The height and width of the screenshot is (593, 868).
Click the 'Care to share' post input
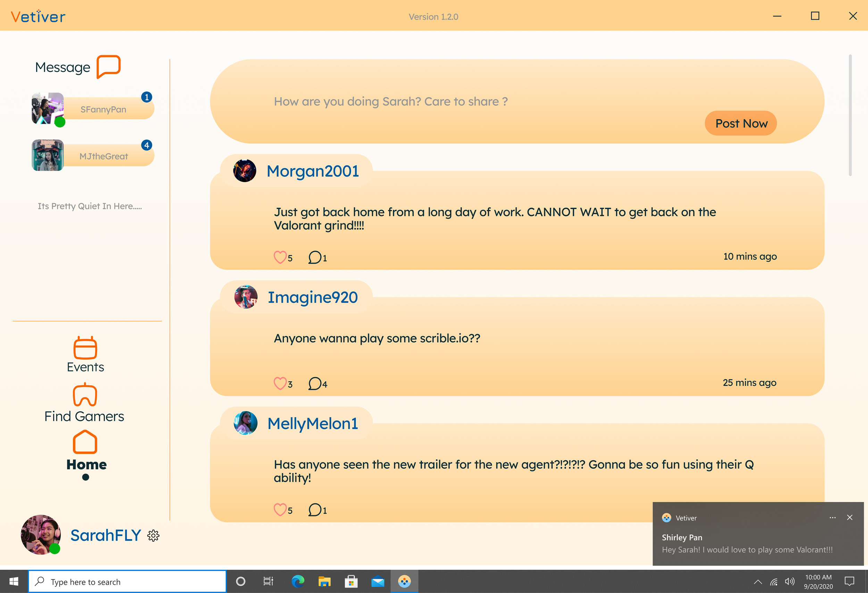390,101
